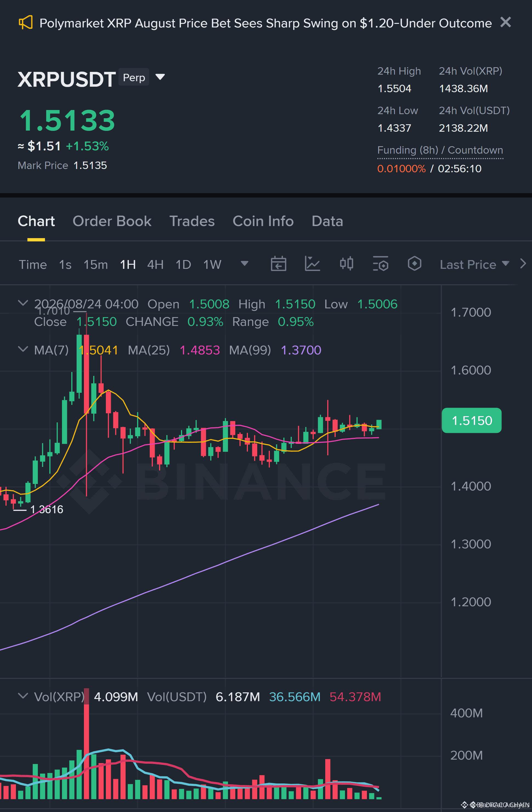Click the 24h High value 1.5504
Screen dimensions: 532x812
pyautogui.click(x=394, y=89)
